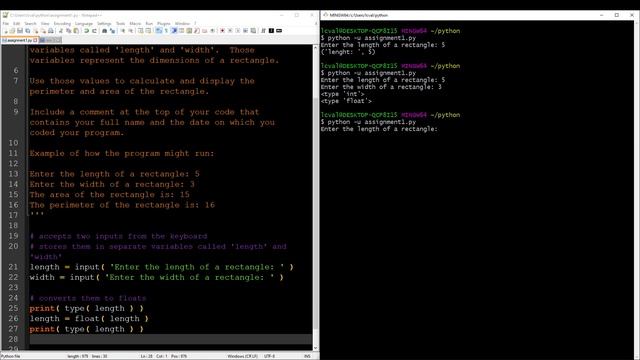The height and width of the screenshot is (360, 640).
Task: Click the Zoom In toolbar icon
Action: tap(123, 31)
